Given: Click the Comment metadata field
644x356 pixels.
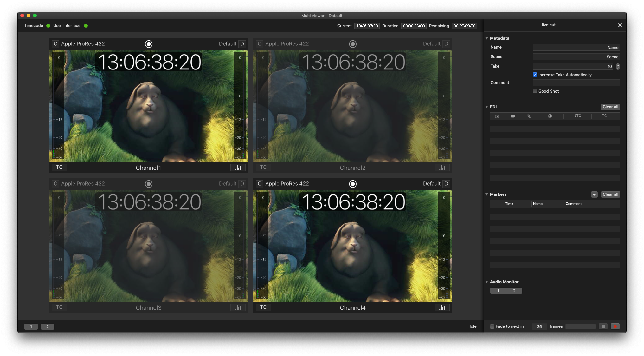Looking at the screenshot, I should click(x=576, y=83).
